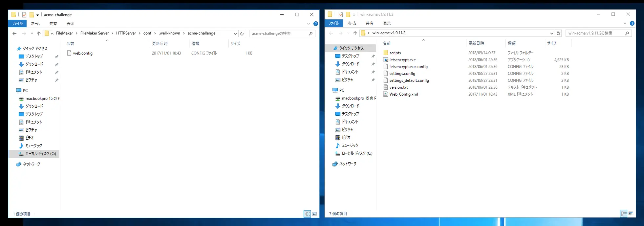Select クイック アクセス in acme-challenge navigation pane
This screenshot has height=226, width=644.
click(x=35, y=49)
